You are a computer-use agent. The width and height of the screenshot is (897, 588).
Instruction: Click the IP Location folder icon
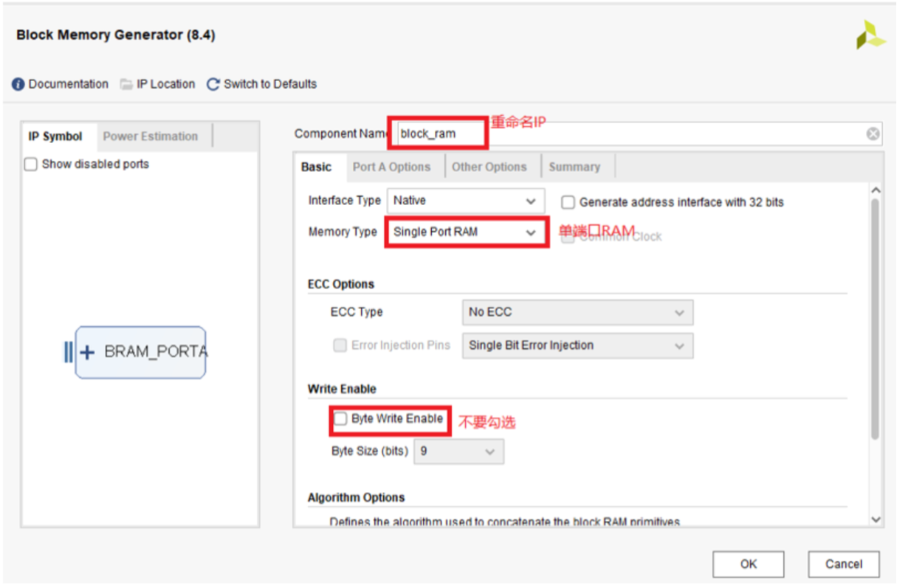pyautogui.click(x=126, y=85)
